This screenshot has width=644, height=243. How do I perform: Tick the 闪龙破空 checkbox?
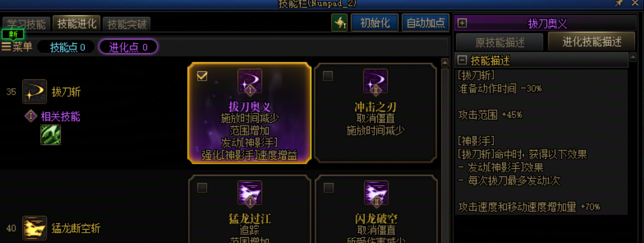(x=328, y=187)
